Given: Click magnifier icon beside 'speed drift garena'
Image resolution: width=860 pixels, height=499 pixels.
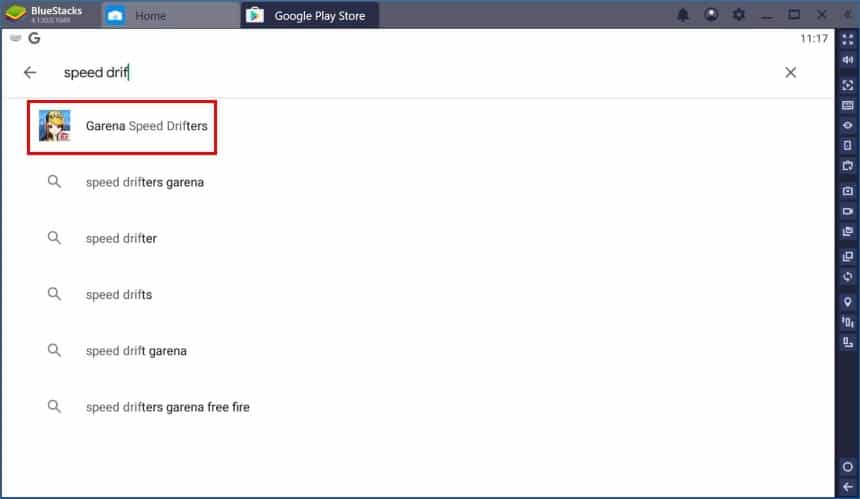Looking at the screenshot, I should tap(54, 350).
